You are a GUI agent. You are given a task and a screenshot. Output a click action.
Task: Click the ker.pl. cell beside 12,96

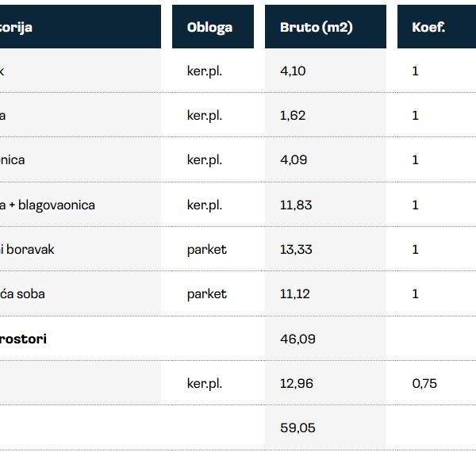(x=205, y=383)
